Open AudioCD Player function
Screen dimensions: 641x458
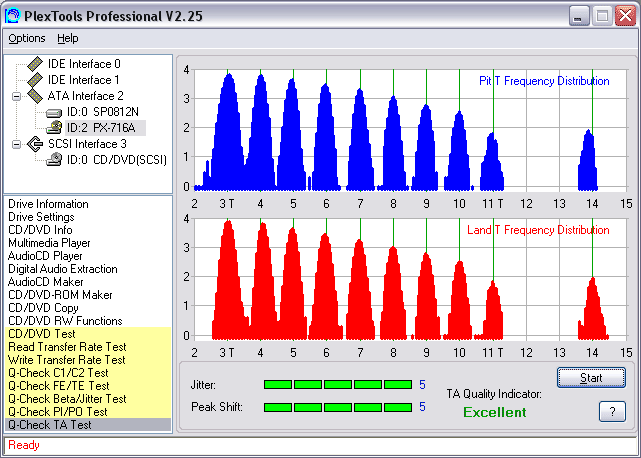pyautogui.click(x=45, y=256)
